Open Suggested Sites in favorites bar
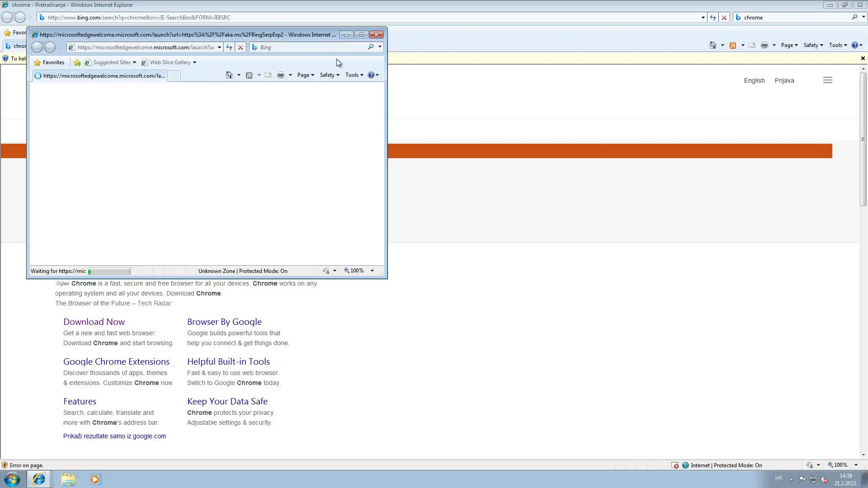The image size is (868, 488). 112,63
